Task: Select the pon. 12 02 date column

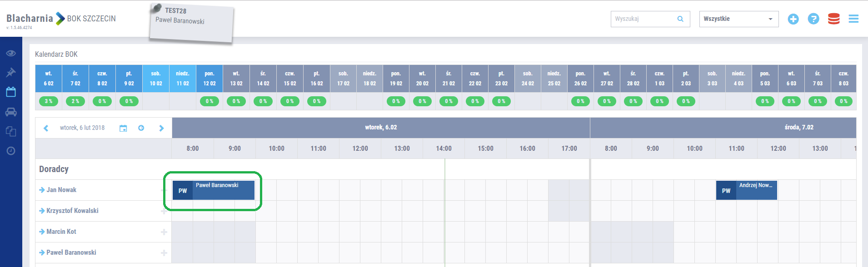Action: [210, 79]
